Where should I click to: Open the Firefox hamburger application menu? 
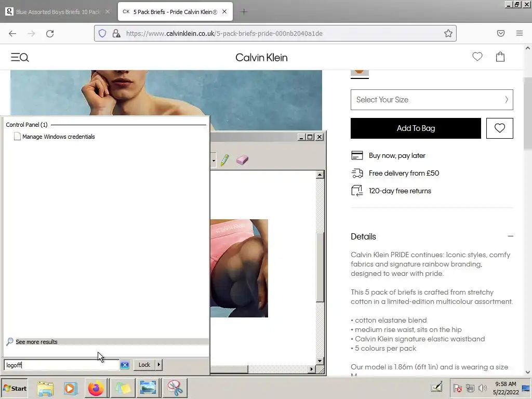coord(519,33)
